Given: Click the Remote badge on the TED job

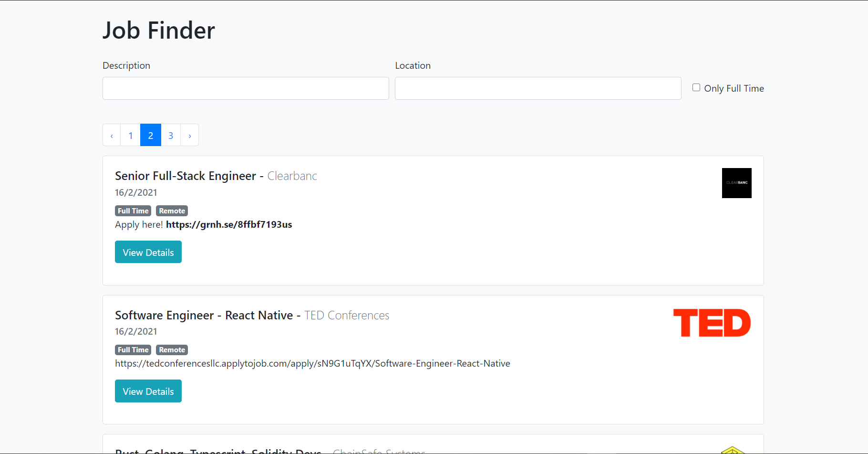Looking at the screenshot, I should (172, 349).
